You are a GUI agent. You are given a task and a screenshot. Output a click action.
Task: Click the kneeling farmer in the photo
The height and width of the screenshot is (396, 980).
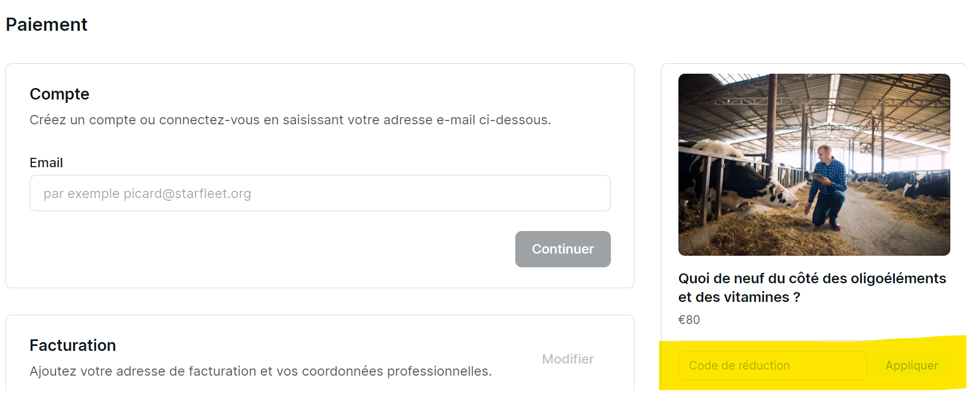pos(827,187)
